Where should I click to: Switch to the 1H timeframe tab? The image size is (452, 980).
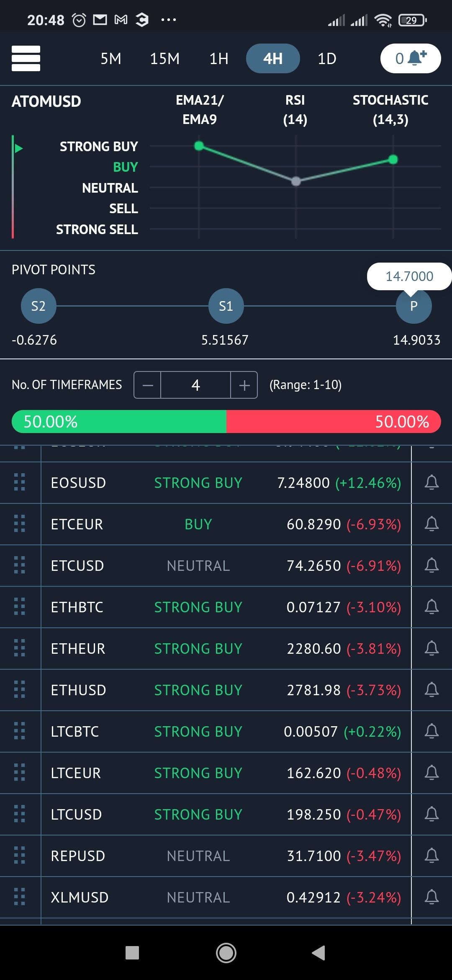(219, 59)
